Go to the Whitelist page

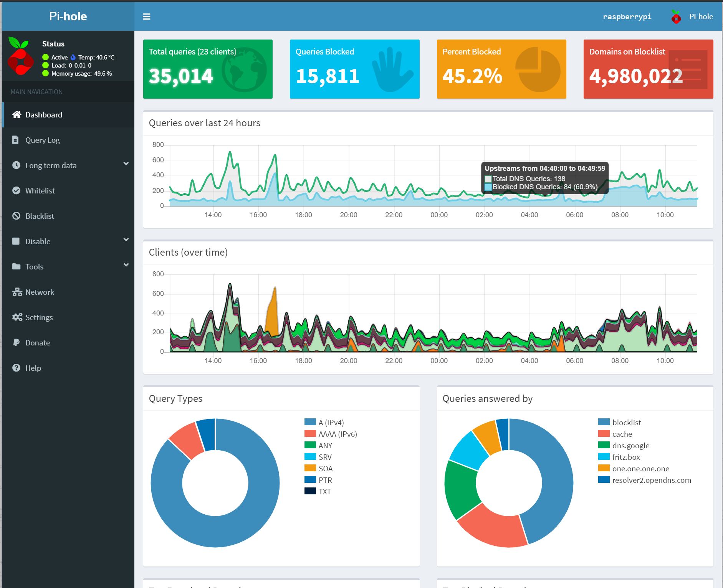tap(68, 191)
